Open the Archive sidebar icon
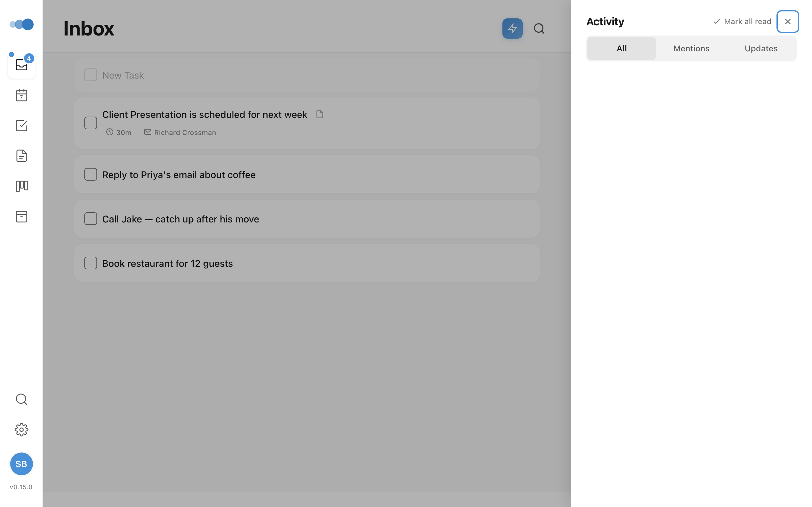The width and height of the screenshot is (812, 507). pos(21,216)
